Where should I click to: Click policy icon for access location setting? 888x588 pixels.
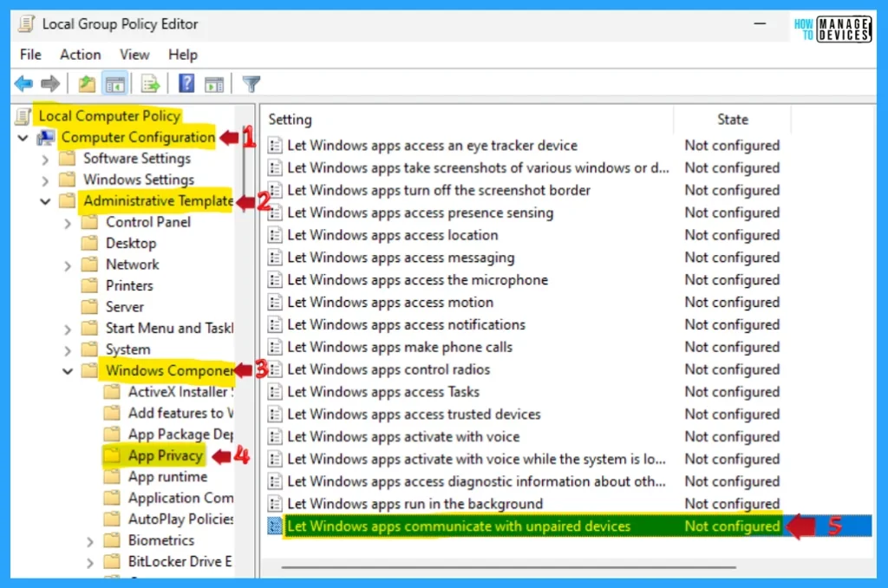pyautogui.click(x=275, y=235)
